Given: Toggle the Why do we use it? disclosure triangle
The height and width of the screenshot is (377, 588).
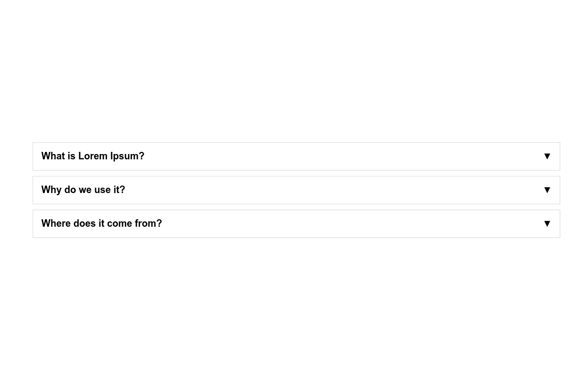Looking at the screenshot, I should pos(547,190).
